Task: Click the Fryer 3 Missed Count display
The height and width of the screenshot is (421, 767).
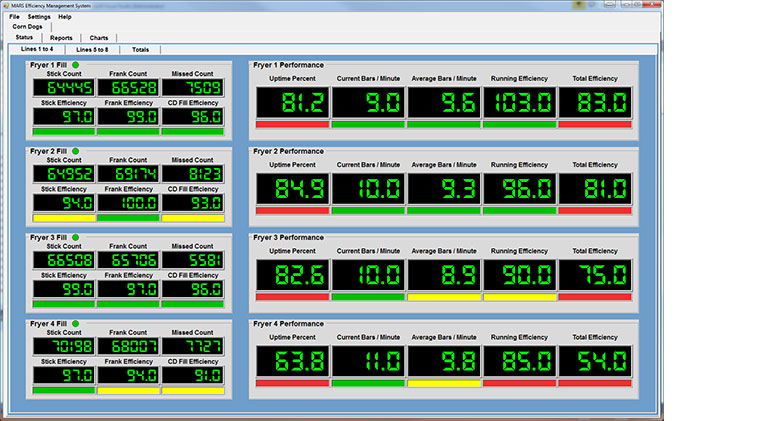Action: pyautogui.click(x=192, y=260)
